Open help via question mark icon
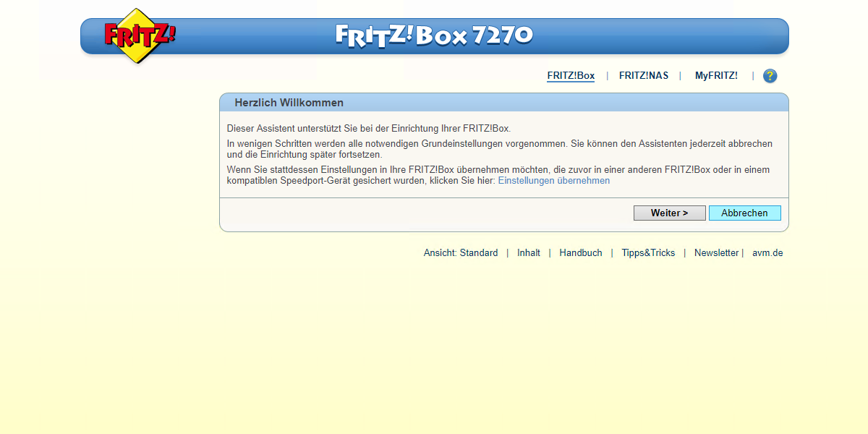Image resolution: width=868 pixels, height=434 pixels. pyautogui.click(x=770, y=76)
